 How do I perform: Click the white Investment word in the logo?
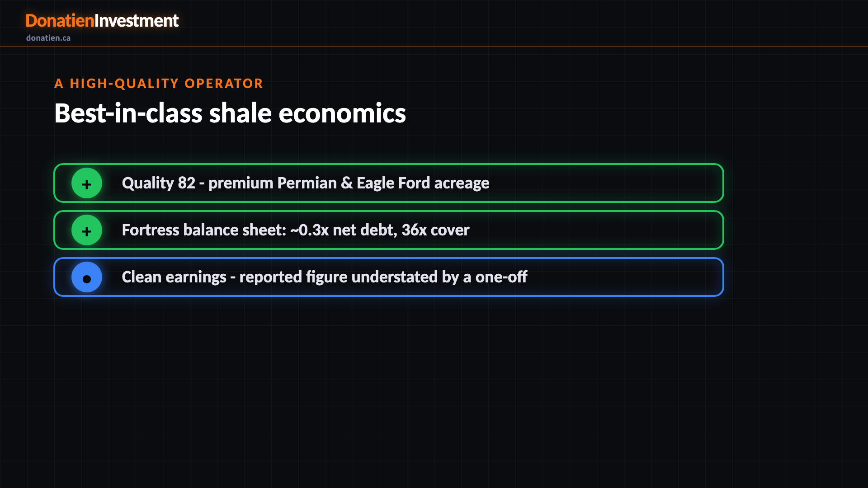[x=137, y=21]
